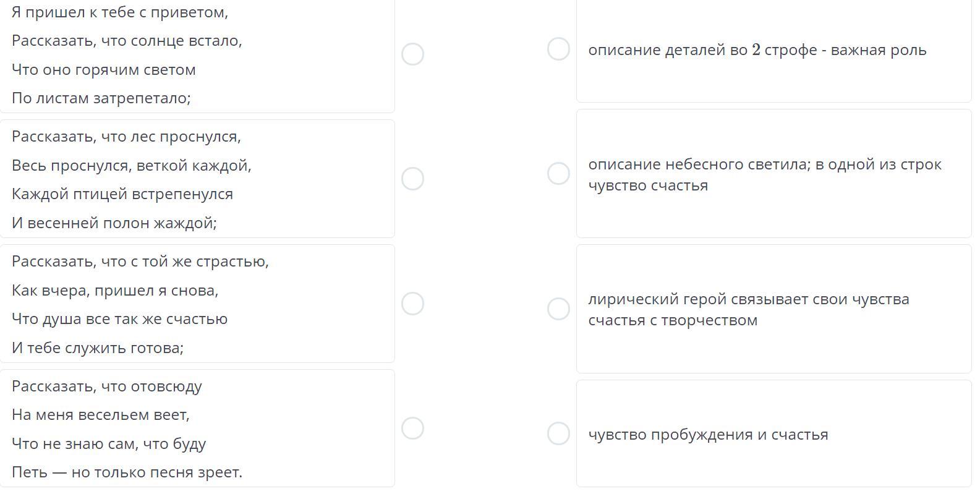Select radio next to 'Я пришел к тебе с приветом' stanza
This screenshot has width=980, height=499.
(x=412, y=54)
